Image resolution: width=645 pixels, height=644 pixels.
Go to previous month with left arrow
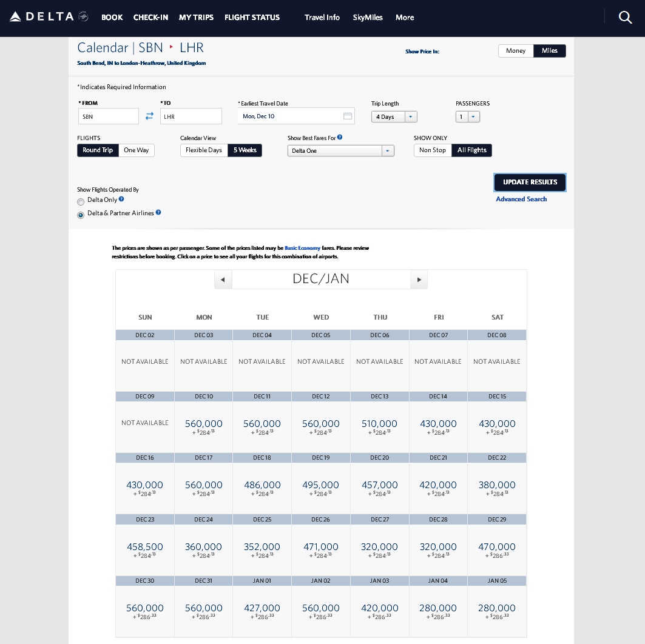point(223,279)
